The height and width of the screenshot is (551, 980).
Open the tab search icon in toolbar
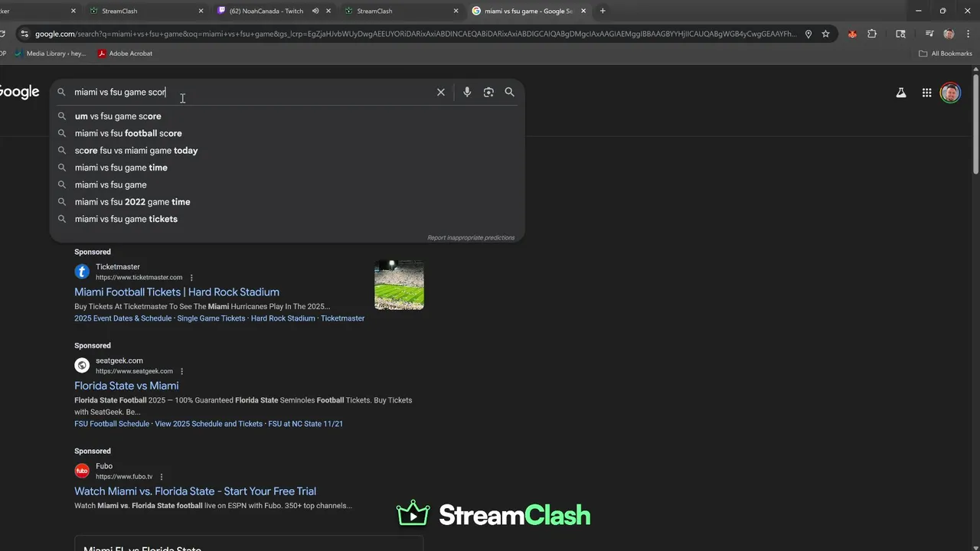900,34
